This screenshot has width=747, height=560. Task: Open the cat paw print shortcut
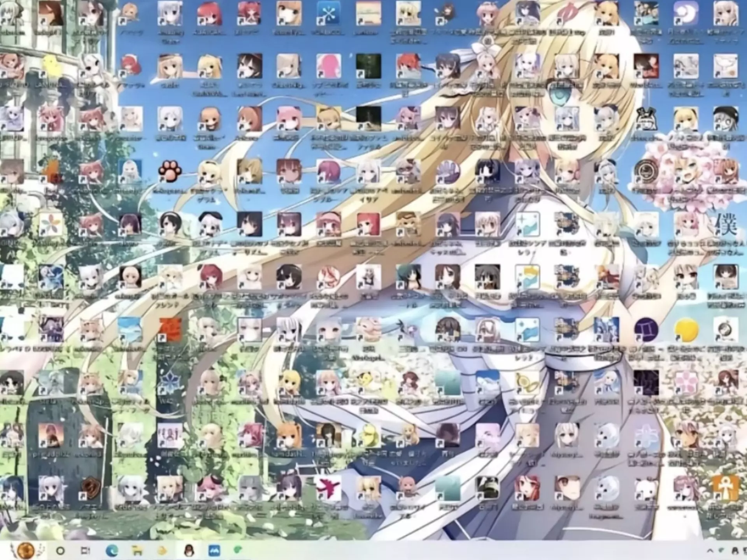[x=170, y=171]
